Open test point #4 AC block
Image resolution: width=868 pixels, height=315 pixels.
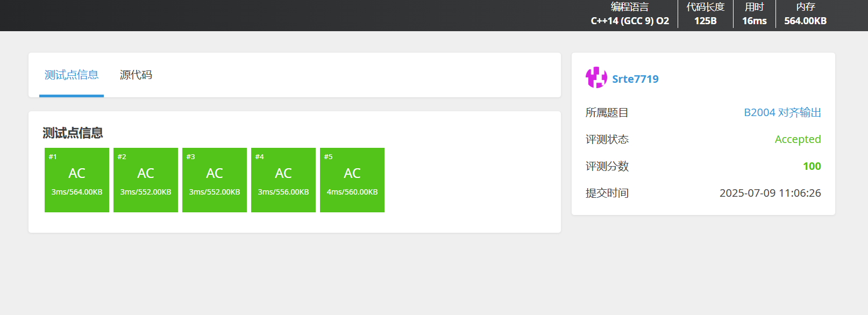coord(283,180)
